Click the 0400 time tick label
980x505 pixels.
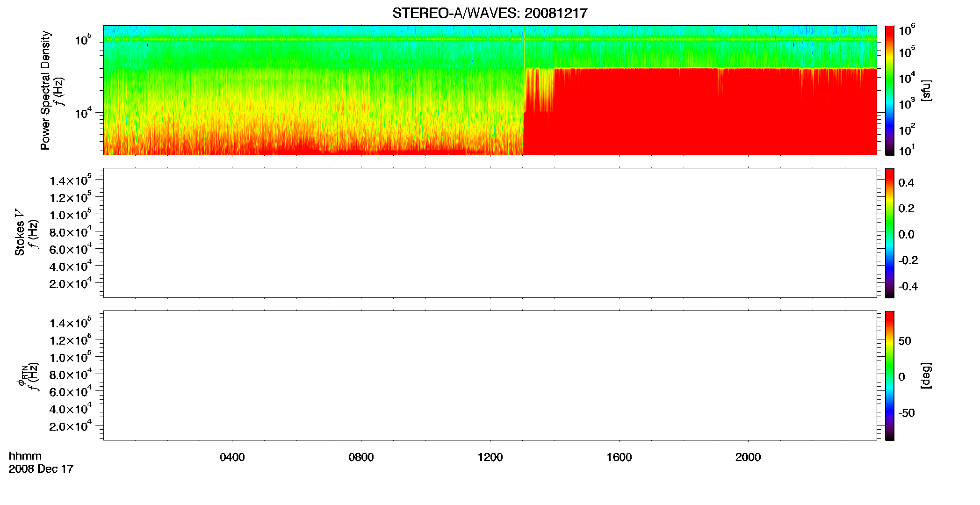pyautogui.click(x=232, y=457)
